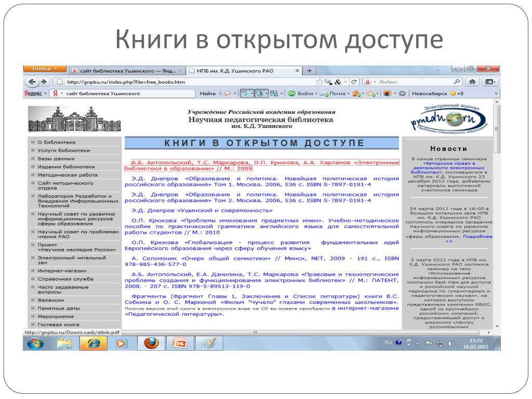Image resolution: width=532 pixels, height=399 pixels.
Task: Click the Yandex bar speech bubble icon
Action: coord(228,94)
